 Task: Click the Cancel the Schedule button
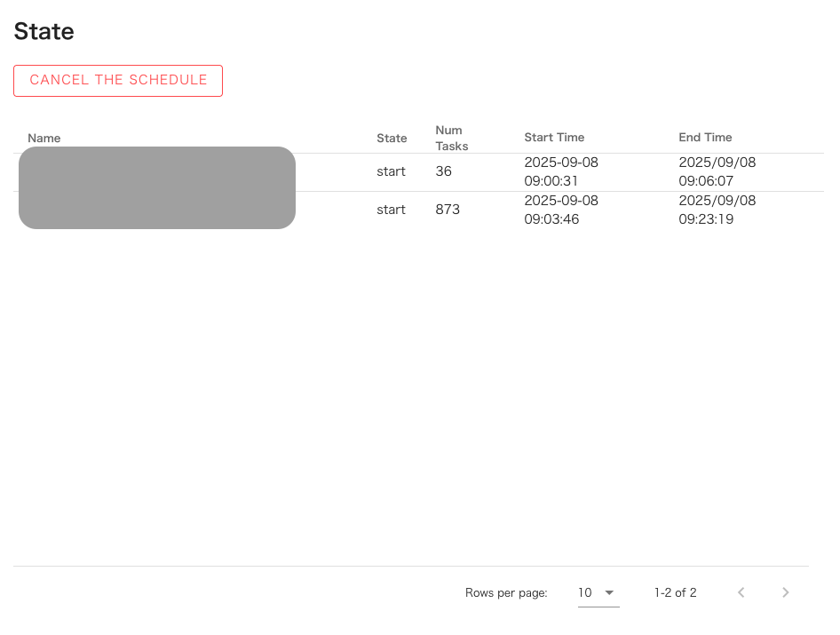pyautogui.click(x=118, y=81)
